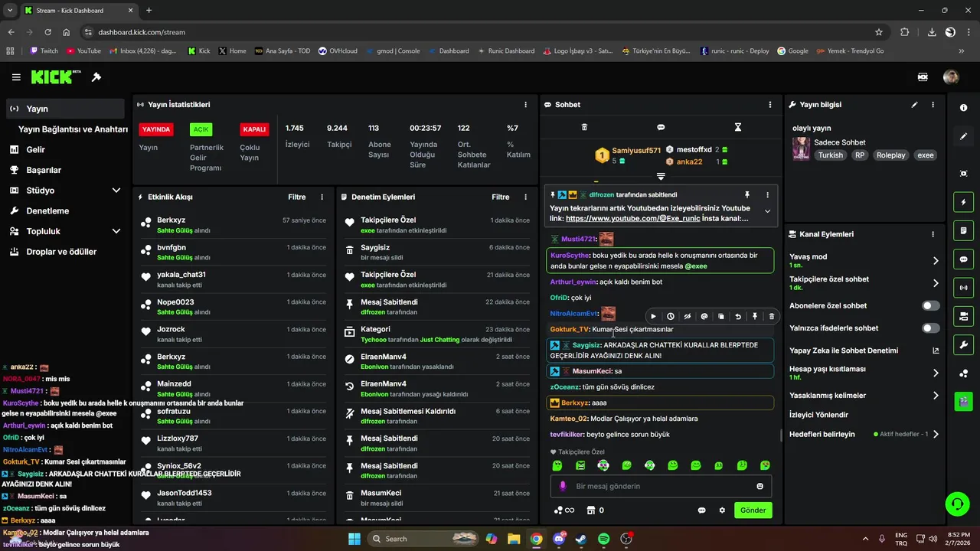Screen dimensions: 980x551
Task: Edit stream info with the pencil icon
Action: (914, 105)
